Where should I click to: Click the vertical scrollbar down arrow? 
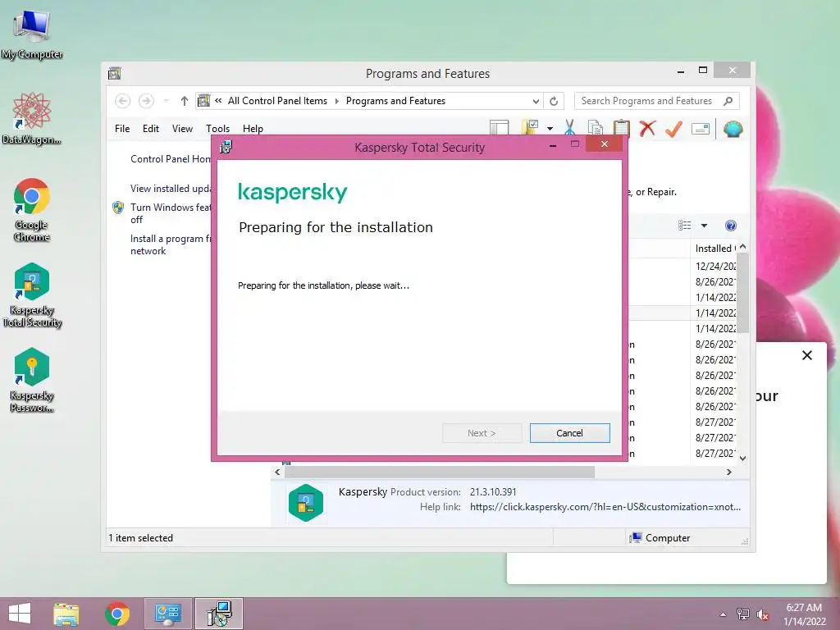click(742, 458)
